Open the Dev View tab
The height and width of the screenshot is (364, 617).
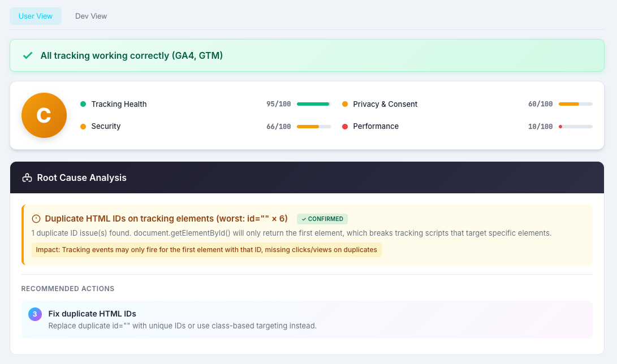[91, 16]
